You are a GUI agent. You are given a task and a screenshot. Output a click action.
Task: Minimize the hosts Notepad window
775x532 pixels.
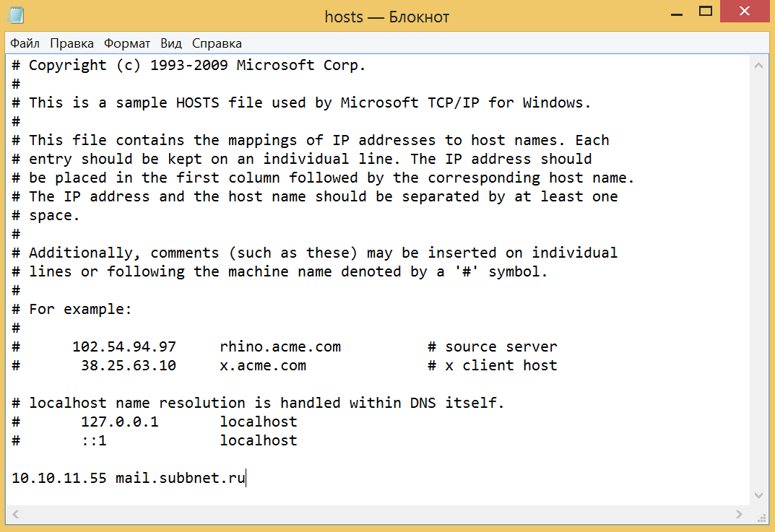[675, 12]
